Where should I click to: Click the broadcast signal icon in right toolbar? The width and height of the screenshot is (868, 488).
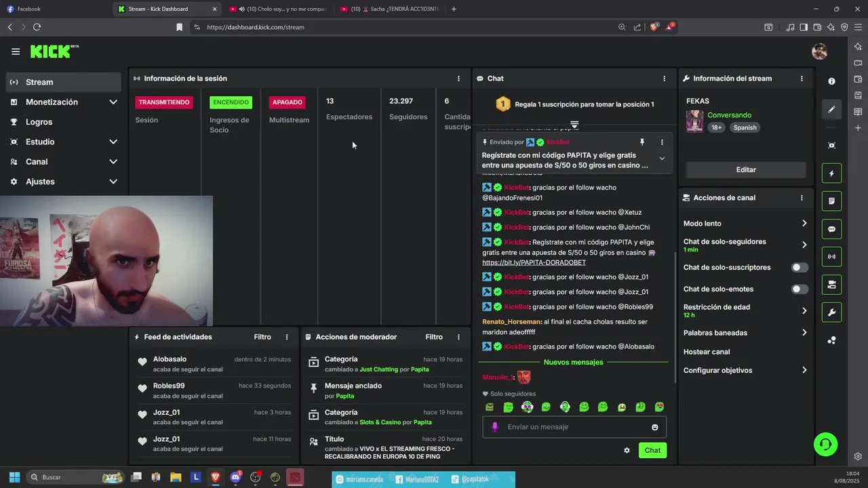click(x=831, y=257)
